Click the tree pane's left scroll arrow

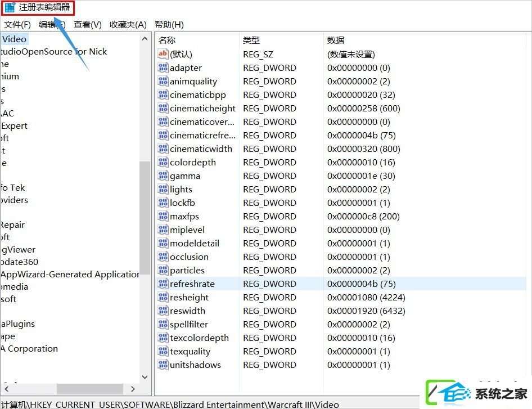[6, 389]
